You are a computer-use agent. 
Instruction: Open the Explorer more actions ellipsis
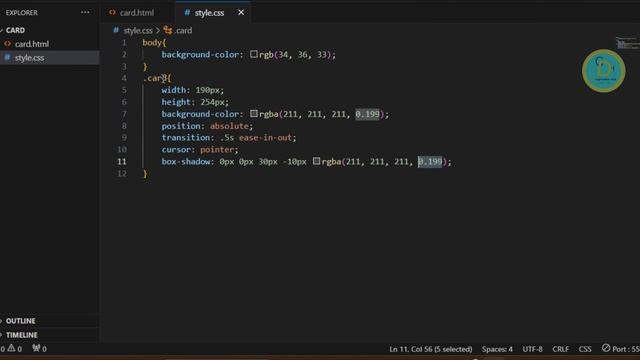click(x=85, y=12)
